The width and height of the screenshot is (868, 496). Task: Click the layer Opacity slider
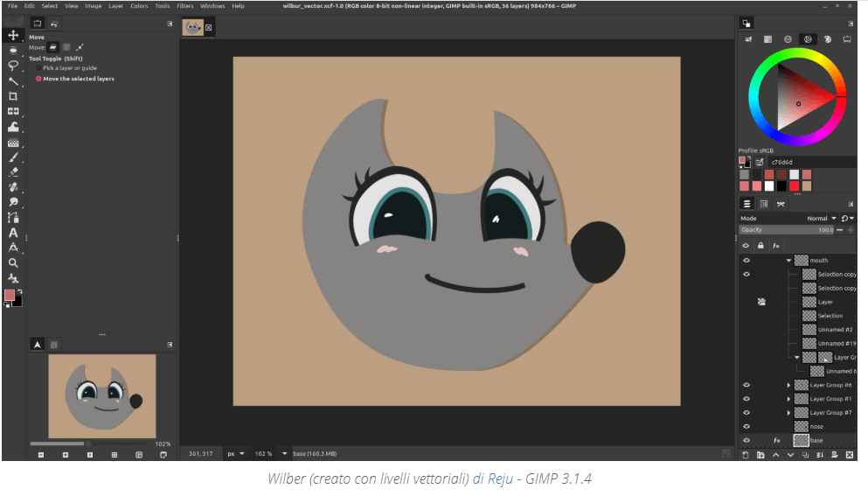(787, 230)
